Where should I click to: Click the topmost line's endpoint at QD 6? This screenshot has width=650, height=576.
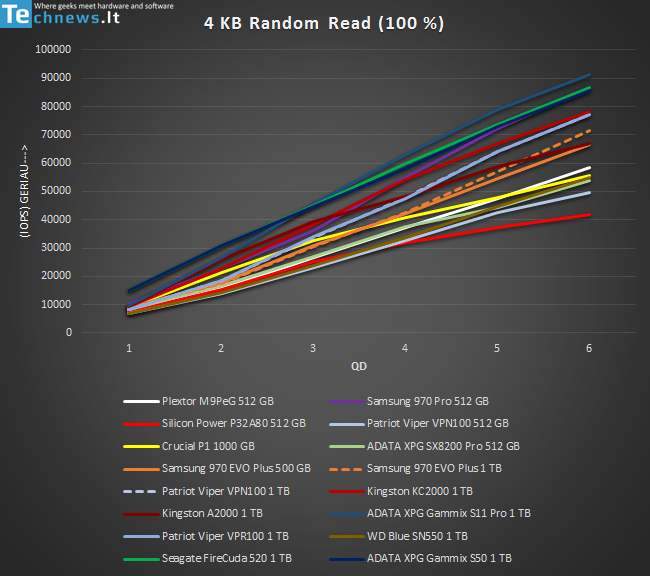(x=589, y=75)
